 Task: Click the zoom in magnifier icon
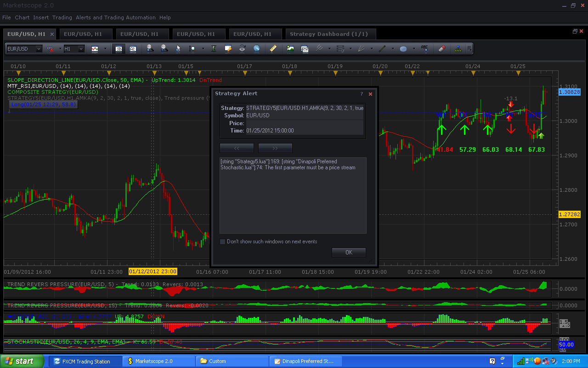(x=150, y=48)
